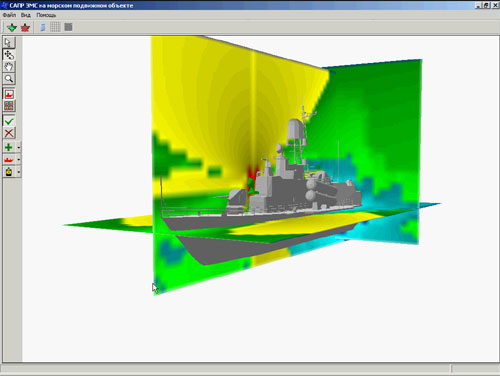Click the four red squares multi-view icon
This screenshot has width=500, height=376.
[9, 106]
